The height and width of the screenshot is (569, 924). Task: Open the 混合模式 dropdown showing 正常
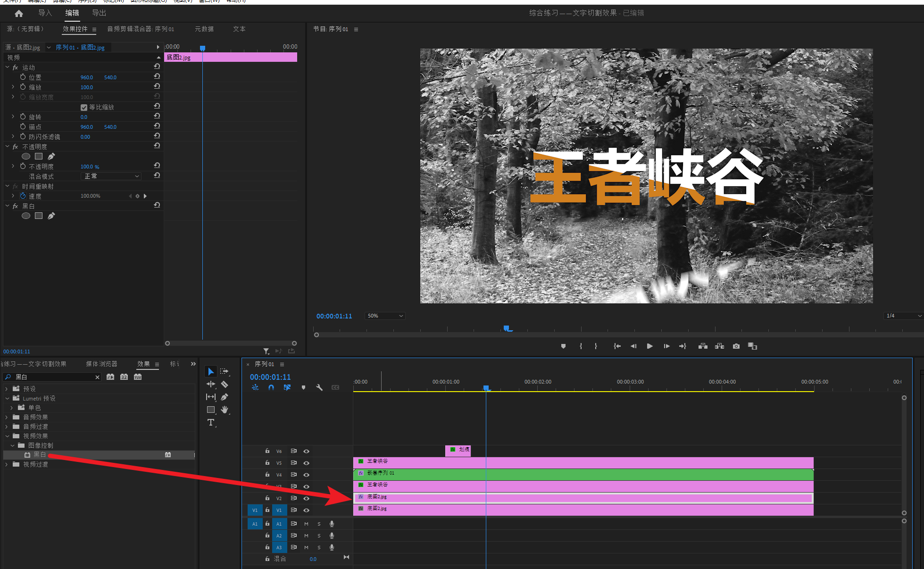[x=112, y=176]
